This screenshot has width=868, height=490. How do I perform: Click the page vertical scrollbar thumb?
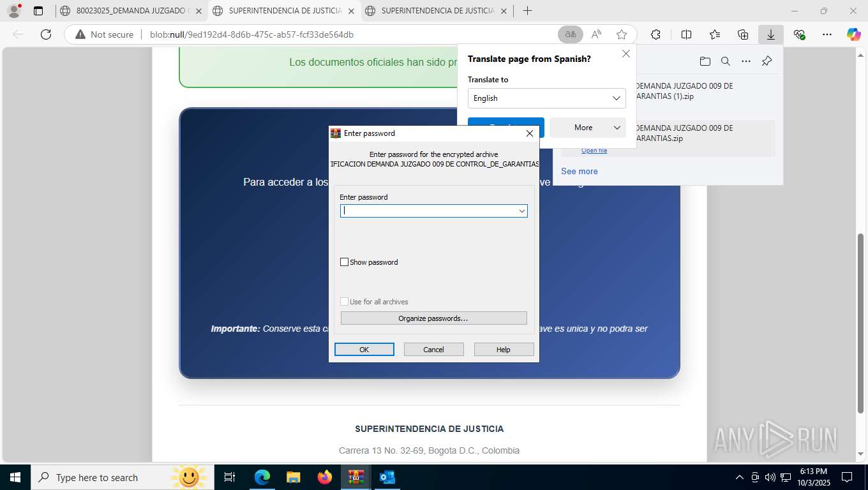point(861,323)
